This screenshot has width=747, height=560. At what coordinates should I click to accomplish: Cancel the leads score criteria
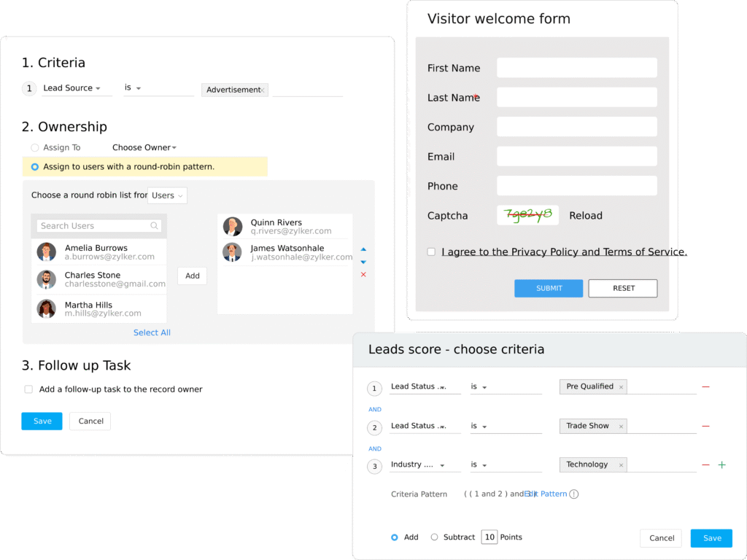(661, 538)
